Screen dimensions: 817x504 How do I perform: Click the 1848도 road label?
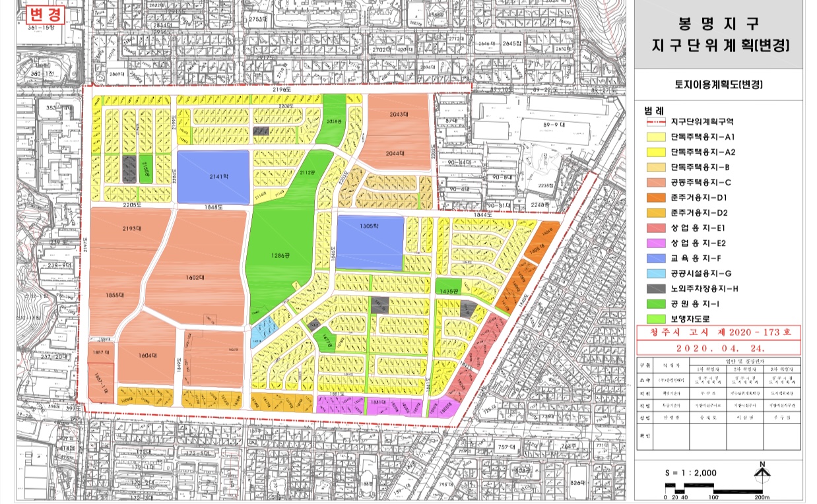(x=214, y=207)
